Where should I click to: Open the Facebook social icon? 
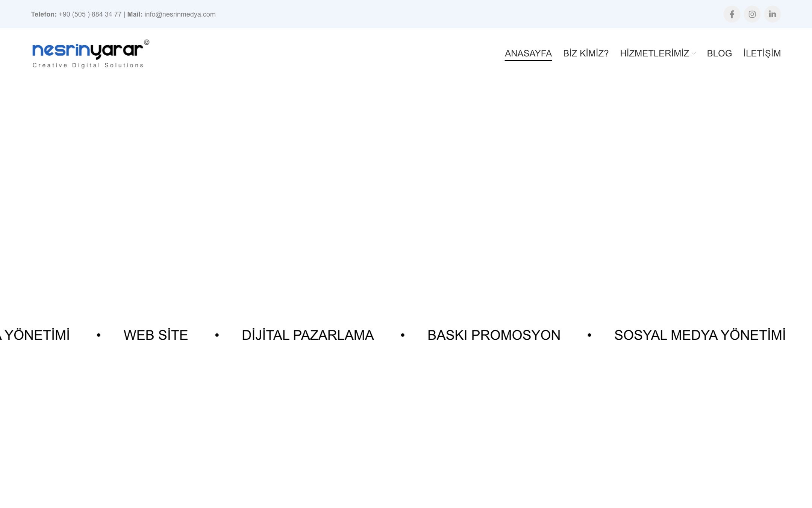click(732, 14)
